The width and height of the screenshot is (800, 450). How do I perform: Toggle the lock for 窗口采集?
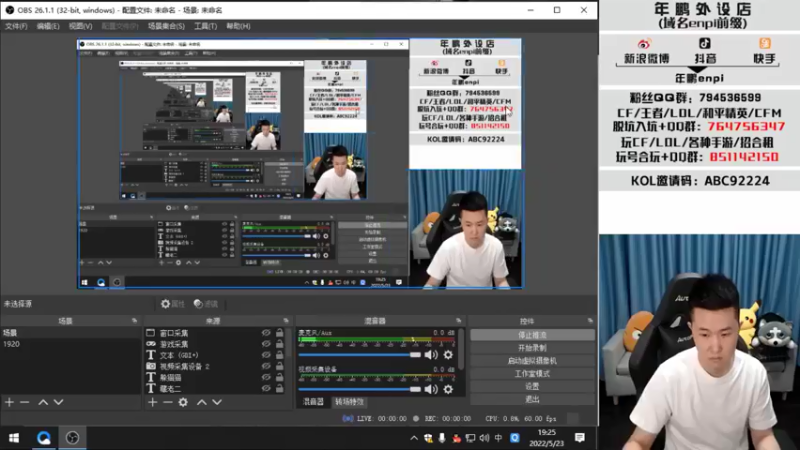click(x=280, y=333)
